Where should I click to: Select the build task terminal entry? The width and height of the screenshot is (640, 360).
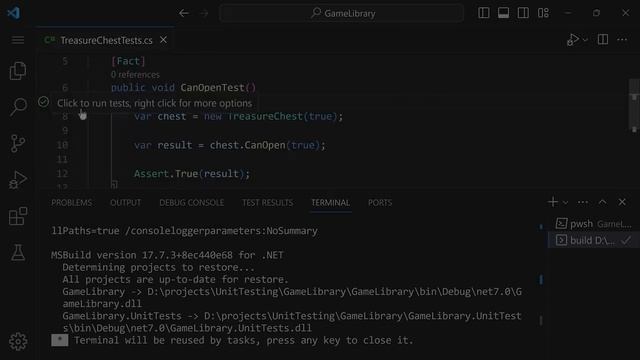click(x=594, y=240)
